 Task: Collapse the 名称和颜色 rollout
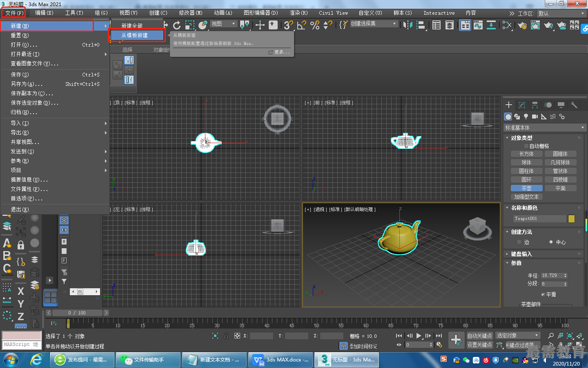tap(524, 208)
